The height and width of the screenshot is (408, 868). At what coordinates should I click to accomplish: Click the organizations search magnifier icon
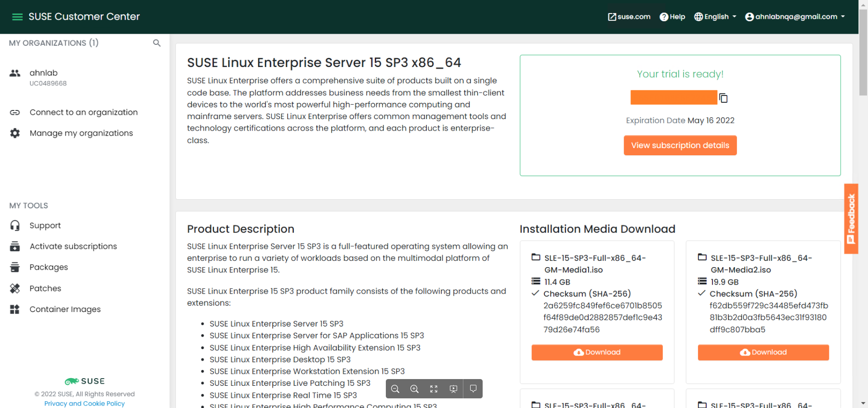[x=157, y=43]
